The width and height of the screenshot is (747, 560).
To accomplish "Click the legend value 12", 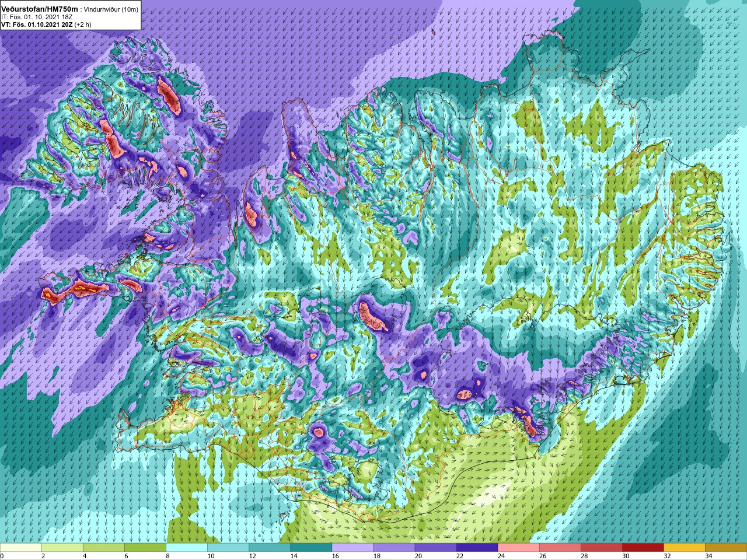I will 253,556.
